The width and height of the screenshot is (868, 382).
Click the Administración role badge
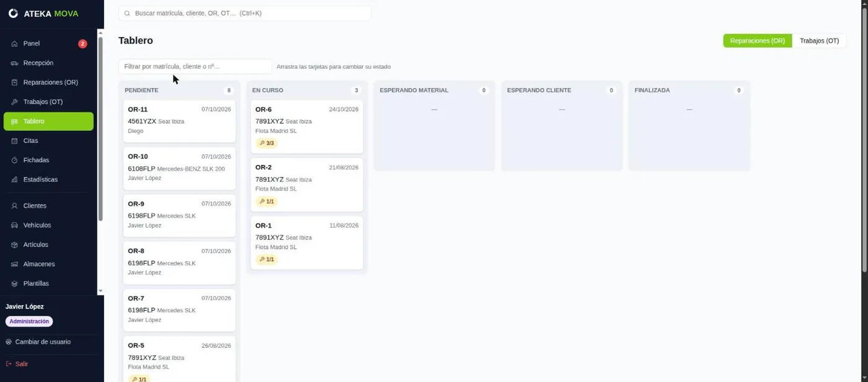(29, 322)
